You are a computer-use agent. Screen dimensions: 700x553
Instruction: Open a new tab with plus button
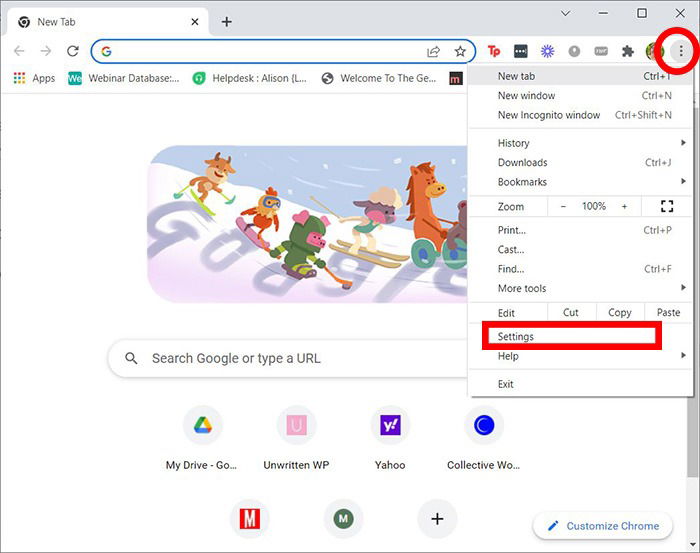tap(227, 21)
